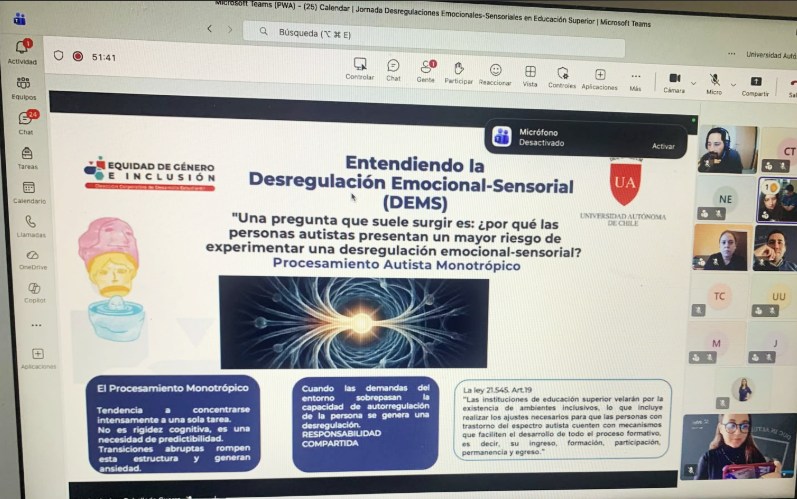The height and width of the screenshot is (499, 797).
Task: Click Activar in the microphone notification
Action: [x=663, y=146]
